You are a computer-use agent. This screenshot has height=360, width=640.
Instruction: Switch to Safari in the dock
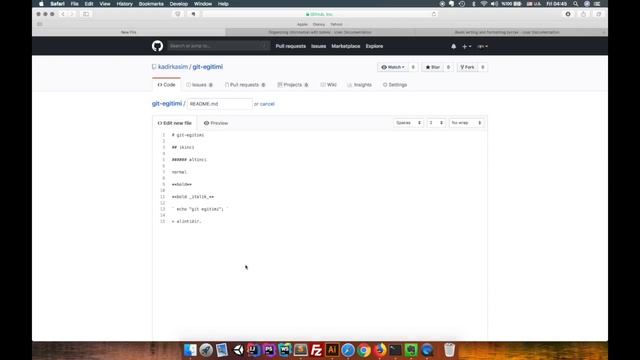(348, 350)
